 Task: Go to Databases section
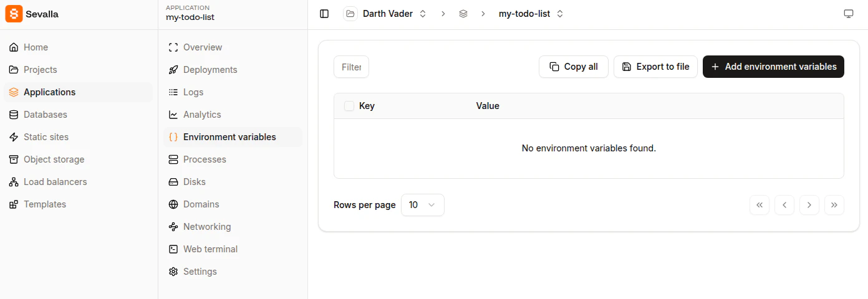[78, 115]
